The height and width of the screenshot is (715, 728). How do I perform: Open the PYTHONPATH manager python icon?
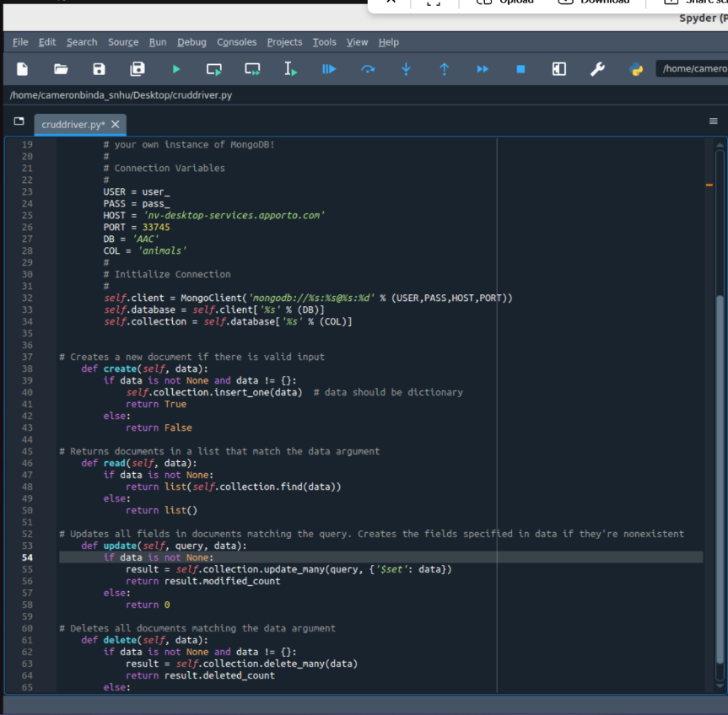click(636, 69)
